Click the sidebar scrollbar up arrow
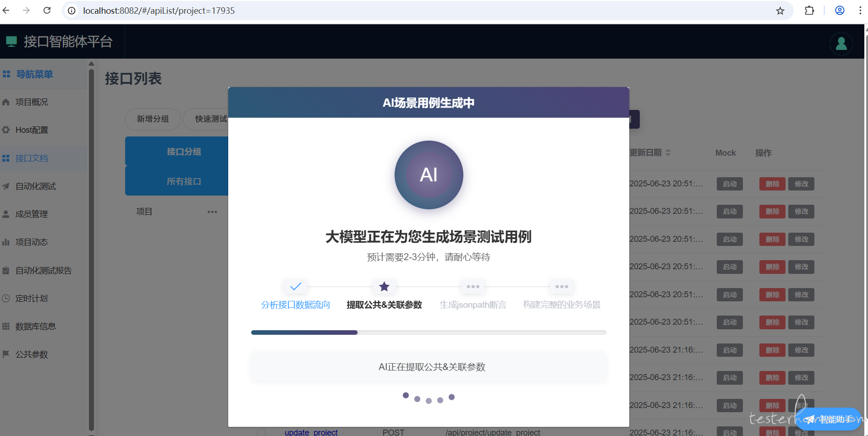868x436 pixels. [x=91, y=64]
